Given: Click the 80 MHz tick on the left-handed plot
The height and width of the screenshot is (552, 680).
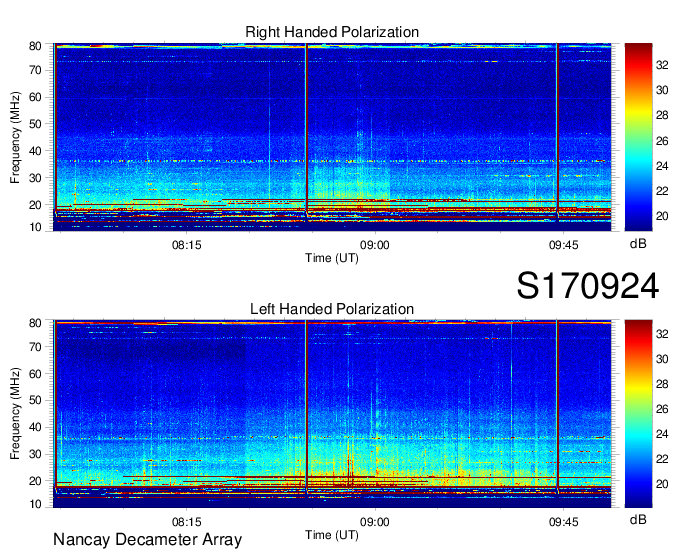Looking at the screenshot, I should (x=35, y=323).
